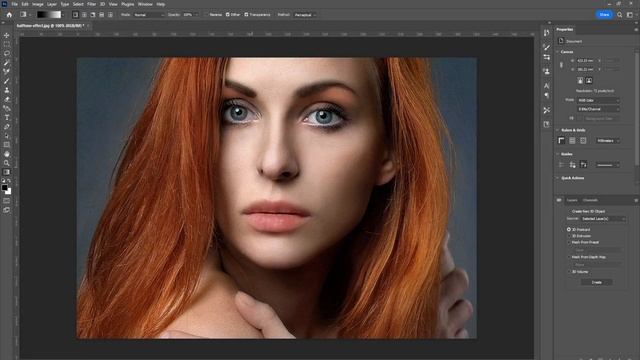Select the 3D Postcard radio option

pyautogui.click(x=569, y=229)
